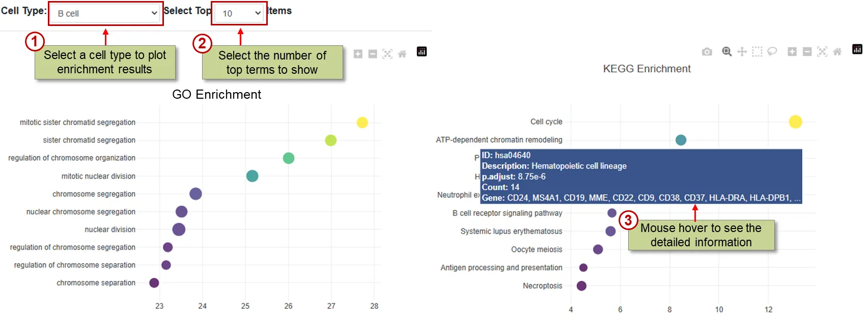868x316 pixels.
Task: Zoom out on the GO Enrichment plot
Action: click(x=373, y=54)
